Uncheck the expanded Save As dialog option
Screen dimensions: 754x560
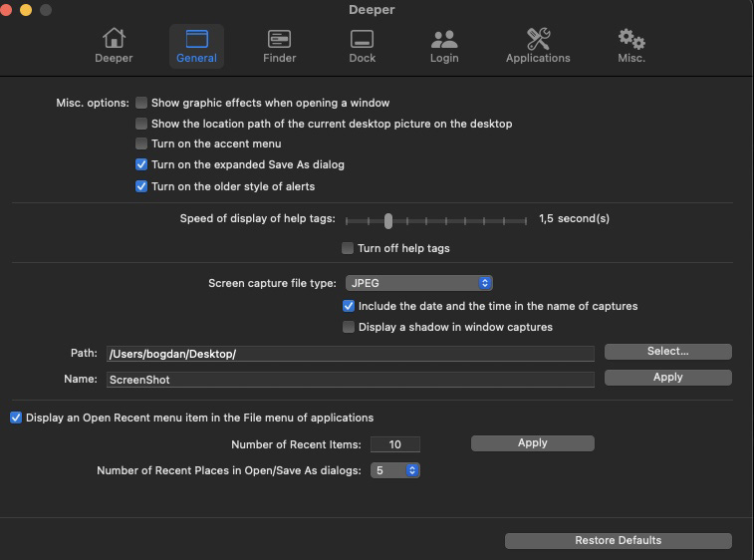tap(140, 164)
